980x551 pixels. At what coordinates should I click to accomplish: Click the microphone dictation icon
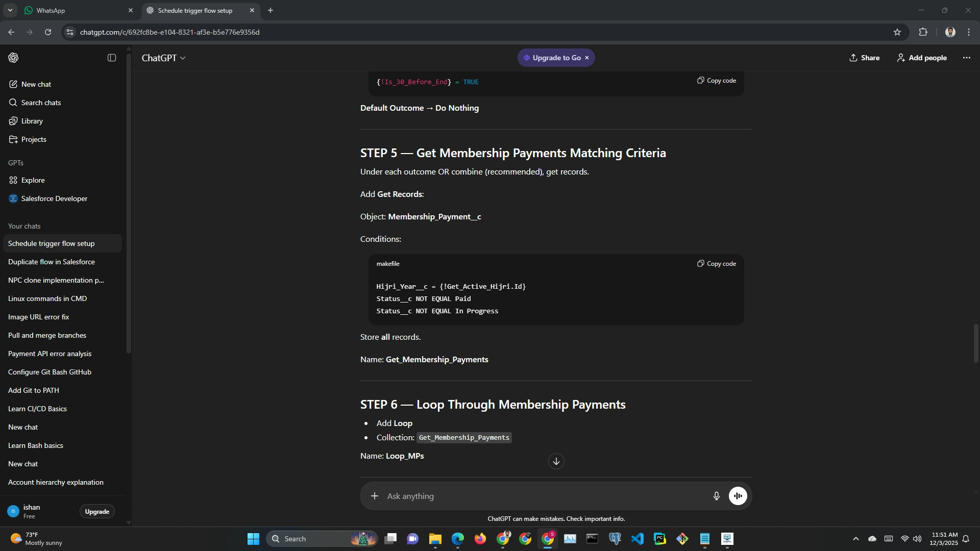pyautogui.click(x=716, y=496)
